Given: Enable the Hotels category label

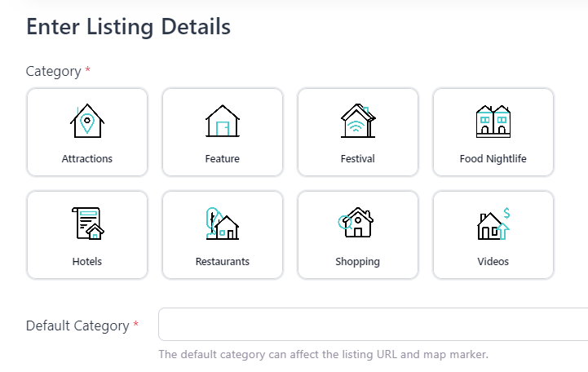Looking at the screenshot, I should 87,262.
